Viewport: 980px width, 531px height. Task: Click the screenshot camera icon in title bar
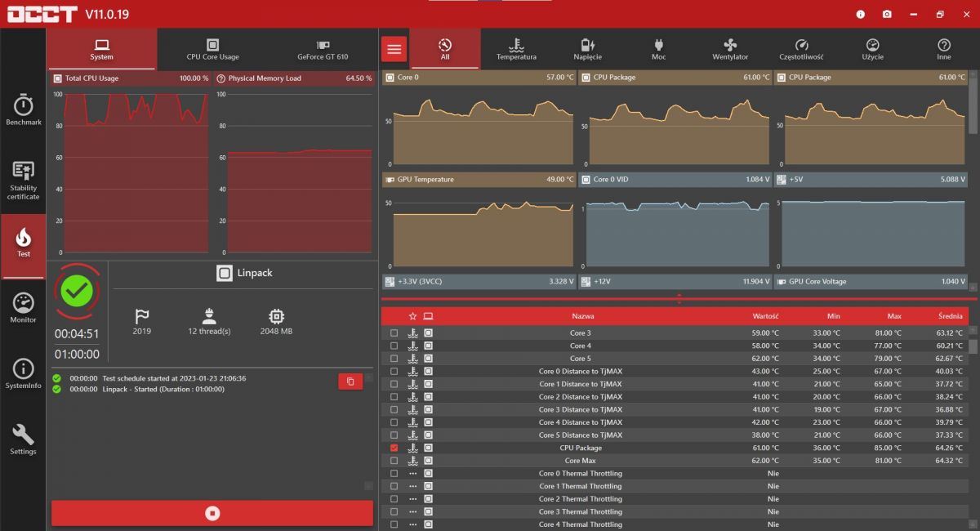[x=887, y=14]
